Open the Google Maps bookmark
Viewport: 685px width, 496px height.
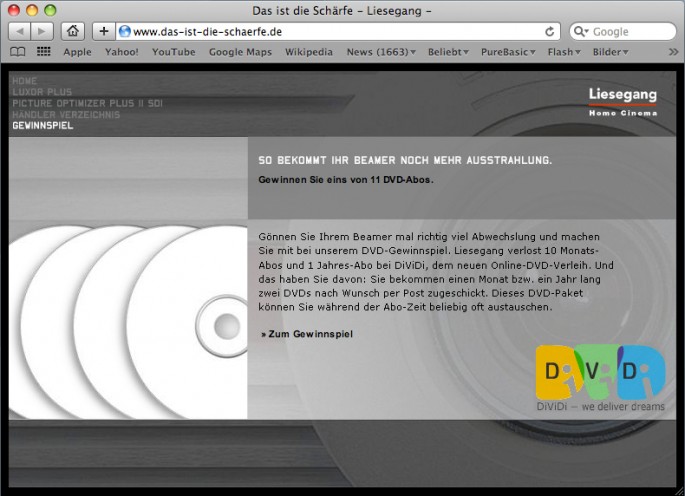240,52
